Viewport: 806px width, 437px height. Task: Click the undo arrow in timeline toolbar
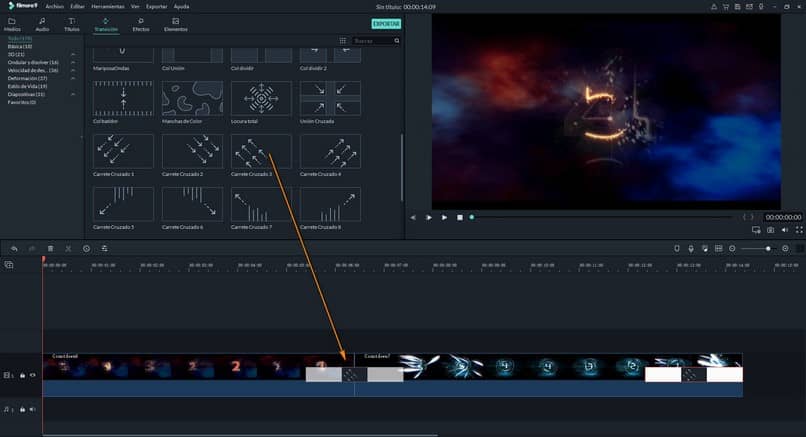click(x=14, y=249)
